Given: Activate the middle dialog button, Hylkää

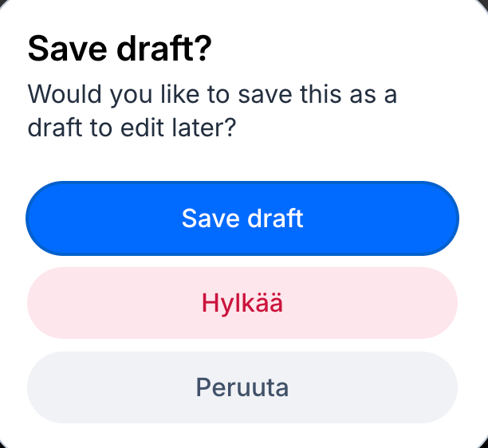Looking at the screenshot, I should [x=242, y=303].
